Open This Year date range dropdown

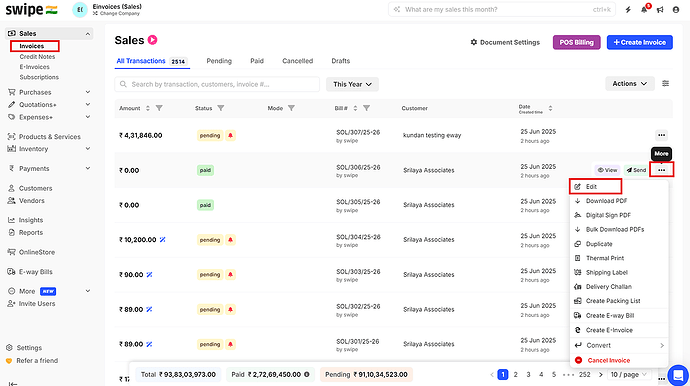click(x=352, y=84)
